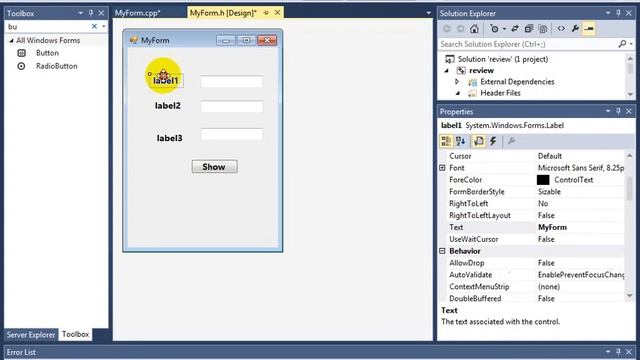Collapse the All Windows Forms toolbox group
Image resolution: width=640 pixels, height=360 pixels.
(x=11, y=40)
